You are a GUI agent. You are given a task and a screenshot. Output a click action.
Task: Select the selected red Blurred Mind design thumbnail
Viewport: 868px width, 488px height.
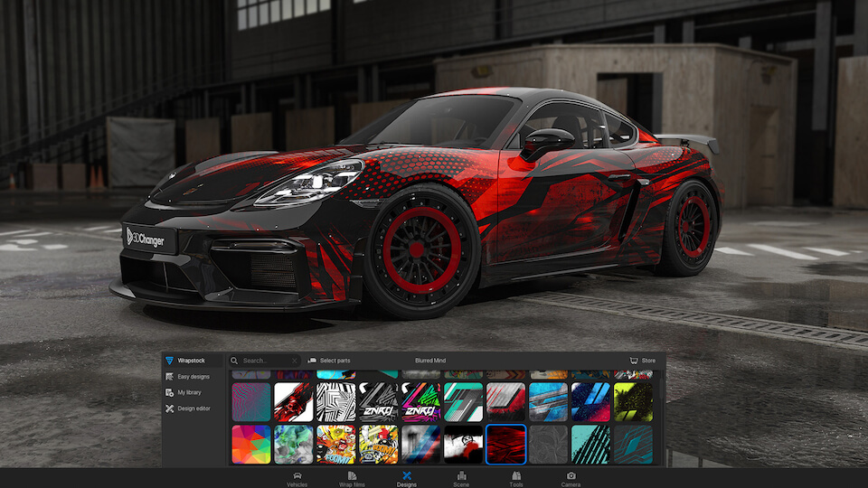[x=506, y=445]
